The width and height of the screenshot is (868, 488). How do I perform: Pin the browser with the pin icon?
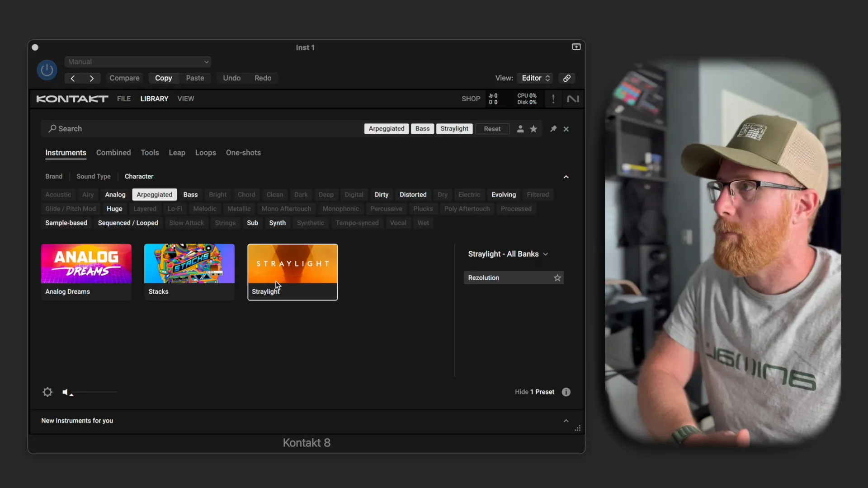[x=553, y=129]
